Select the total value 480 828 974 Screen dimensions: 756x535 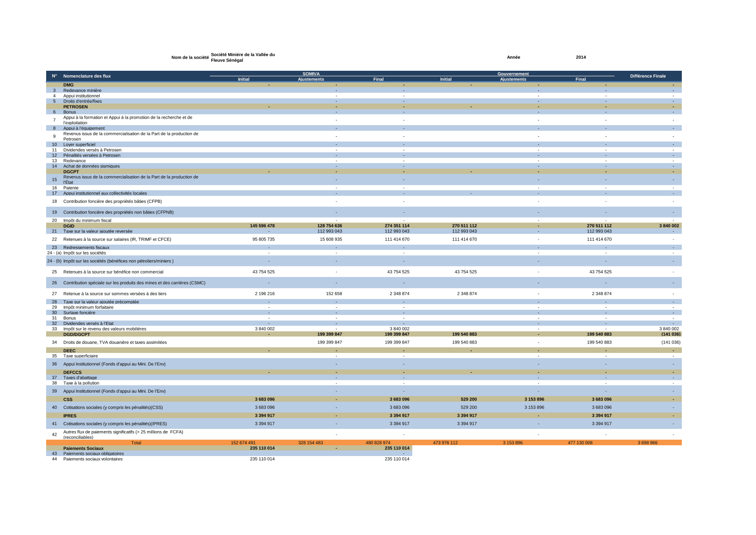click(x=378, y=443)
